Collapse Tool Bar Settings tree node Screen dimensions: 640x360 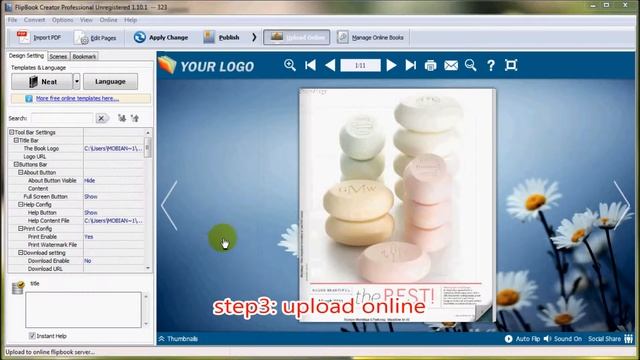[x=12, y=132]
